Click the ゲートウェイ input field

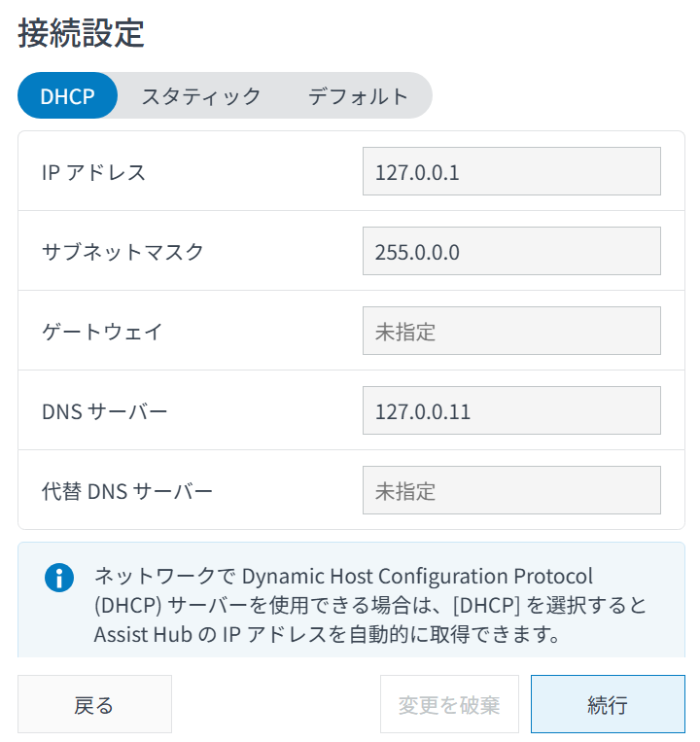pyautogui.click(x=511, y=332)
